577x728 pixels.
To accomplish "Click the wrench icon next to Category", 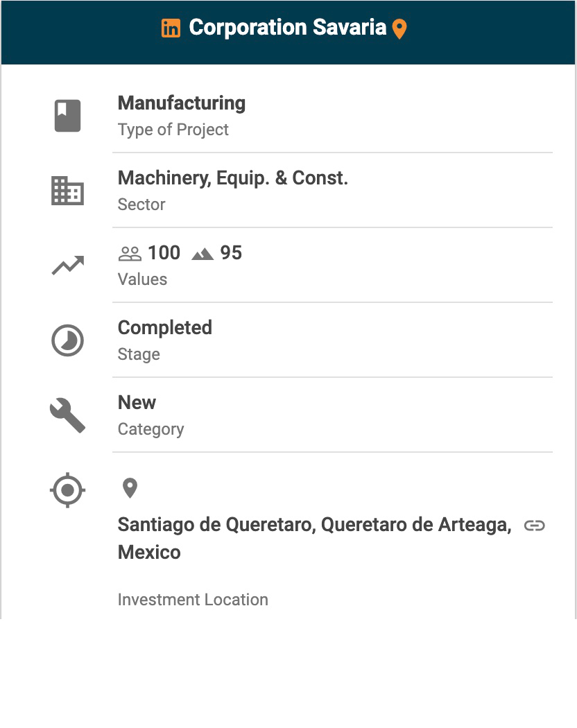I will [68, 415].
